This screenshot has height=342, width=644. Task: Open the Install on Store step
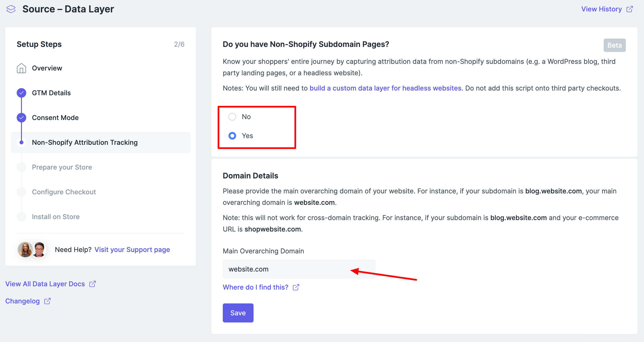56,217
